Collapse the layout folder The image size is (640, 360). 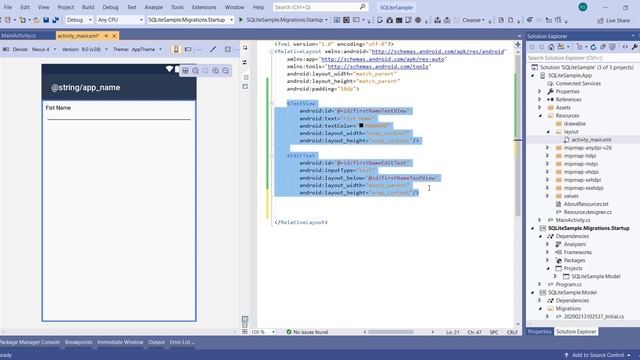(x=548, y=132)
